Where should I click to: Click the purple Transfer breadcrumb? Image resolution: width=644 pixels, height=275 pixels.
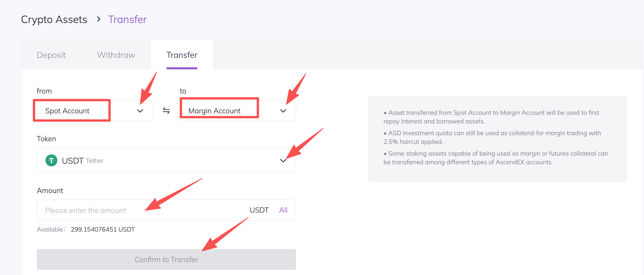127,20
